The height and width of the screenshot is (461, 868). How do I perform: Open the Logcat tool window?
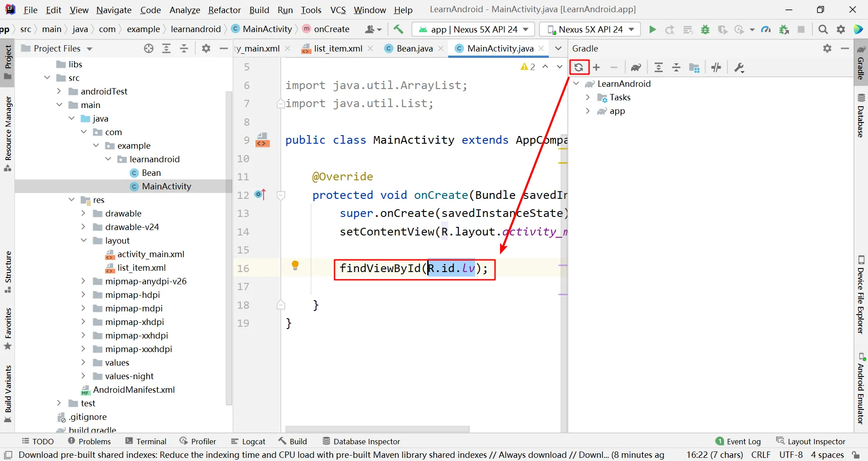click(248, 441)
